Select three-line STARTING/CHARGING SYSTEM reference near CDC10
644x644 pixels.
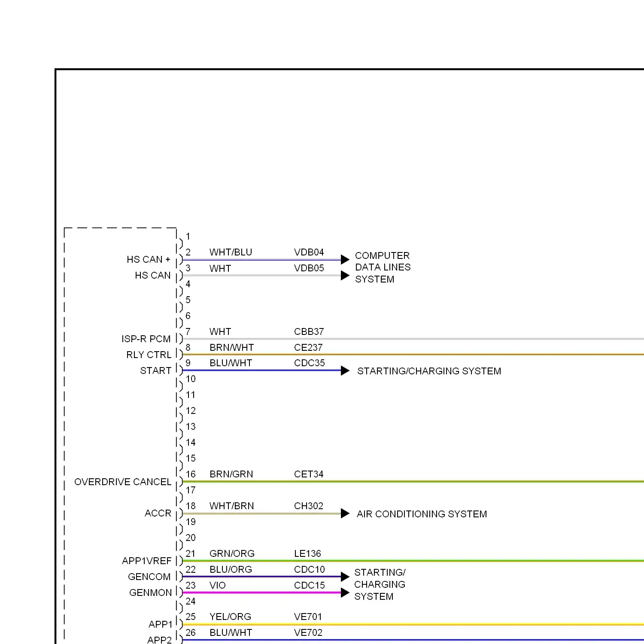tap(380, 584)
